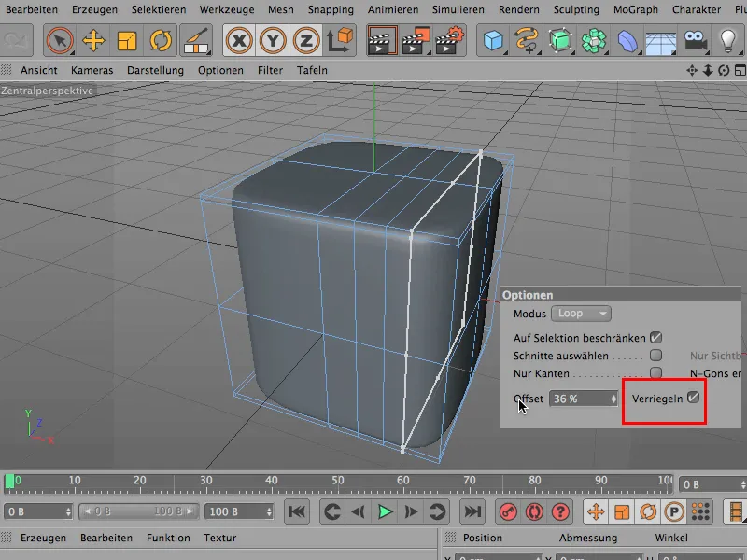Open the Bearbeiten menu
The width and height of the screenshot is (747, 560).
(x=32, y=9)
